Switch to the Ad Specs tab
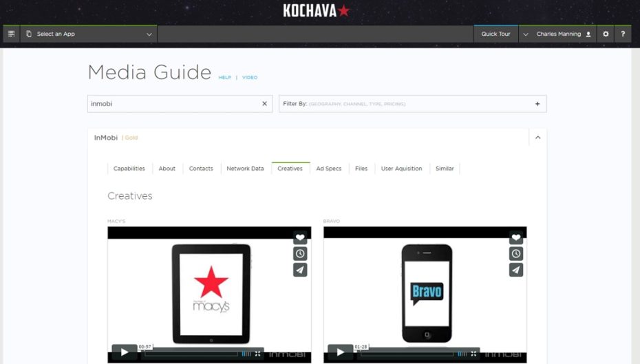Viewport: 640px width, 364px height. tap(329, 169)
